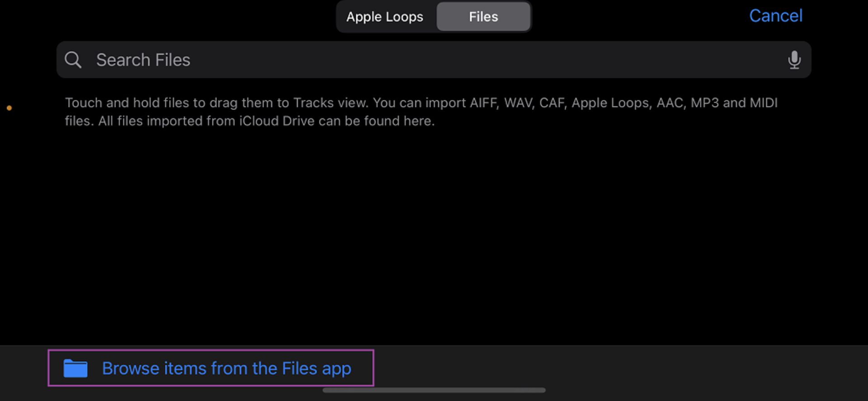Tap the orange dot indicator on the left

[x=9, y=108]
